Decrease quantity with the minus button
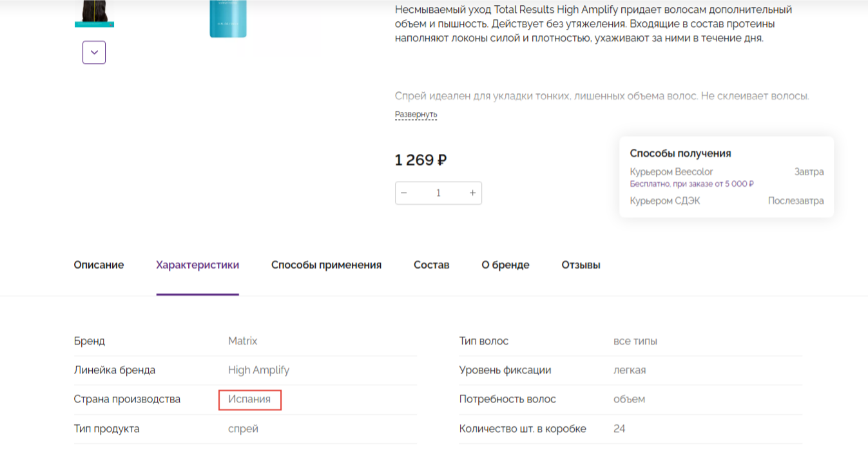The image size is (868, 465). (x=404, y=193)
